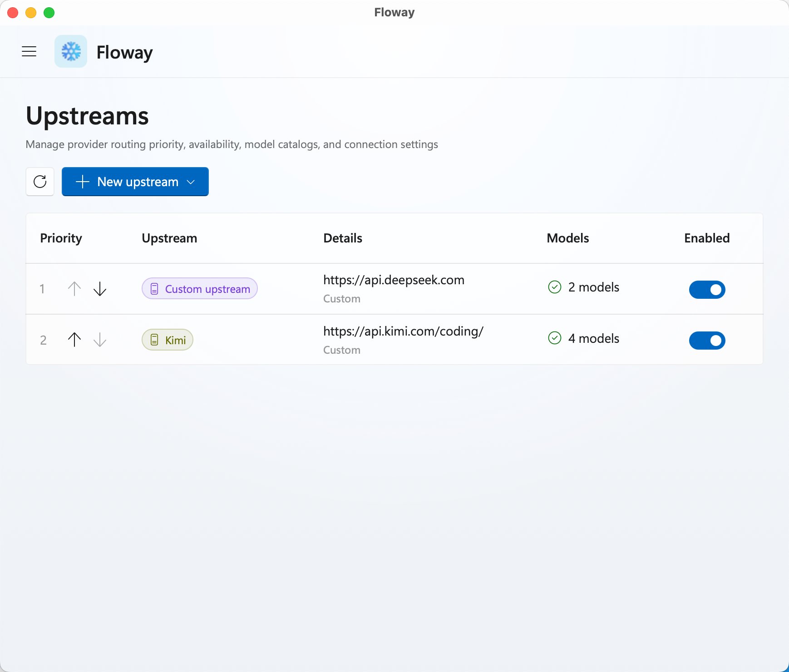Image resolution: width=789 pixels, height=672 pixels.
Task: Click the Floway app name in header
Action: (124, 52)
